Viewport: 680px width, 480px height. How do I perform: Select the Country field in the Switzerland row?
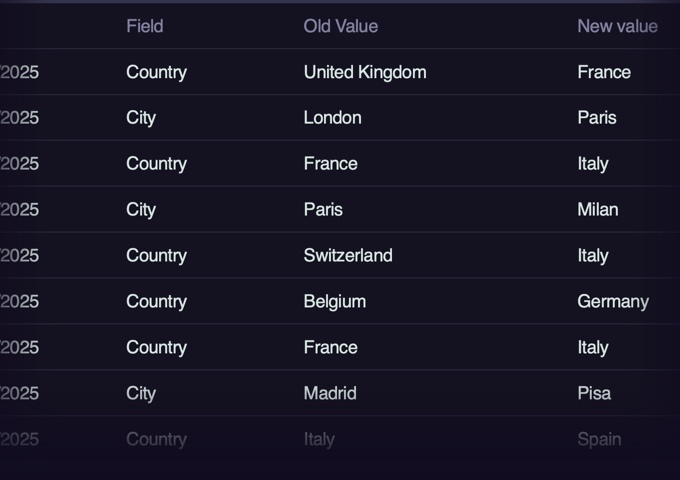click(156, 256)
